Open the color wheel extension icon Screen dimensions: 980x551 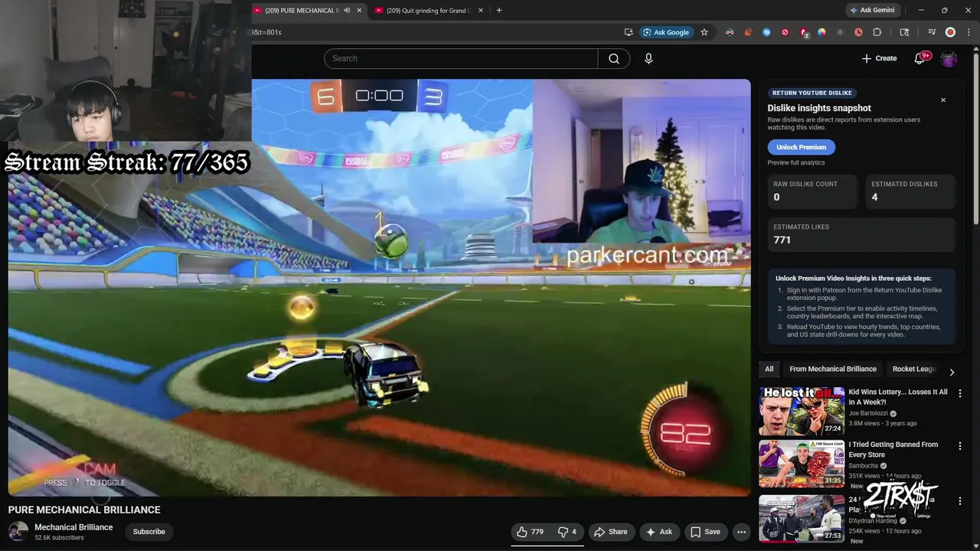click(822, 32)
